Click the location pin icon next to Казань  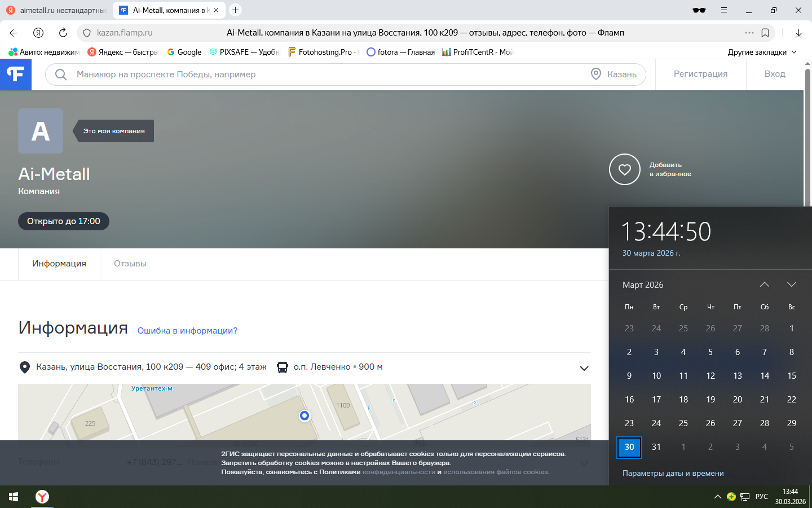coord(596,74)
